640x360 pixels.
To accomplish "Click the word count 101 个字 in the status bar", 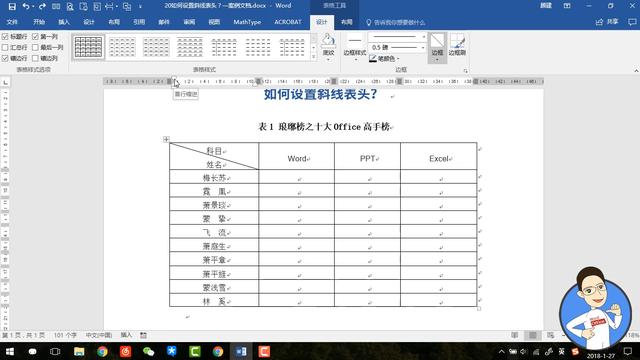I will [x=65, y=335].
